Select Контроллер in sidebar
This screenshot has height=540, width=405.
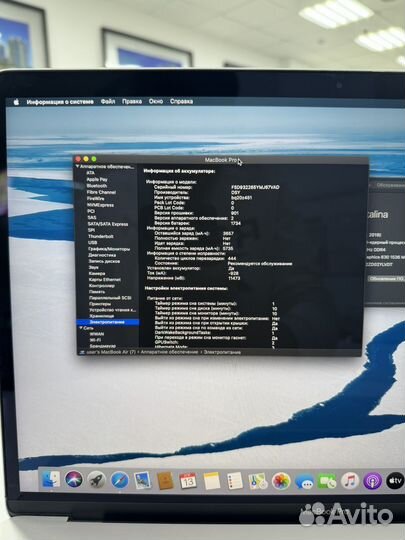[102, 286]
